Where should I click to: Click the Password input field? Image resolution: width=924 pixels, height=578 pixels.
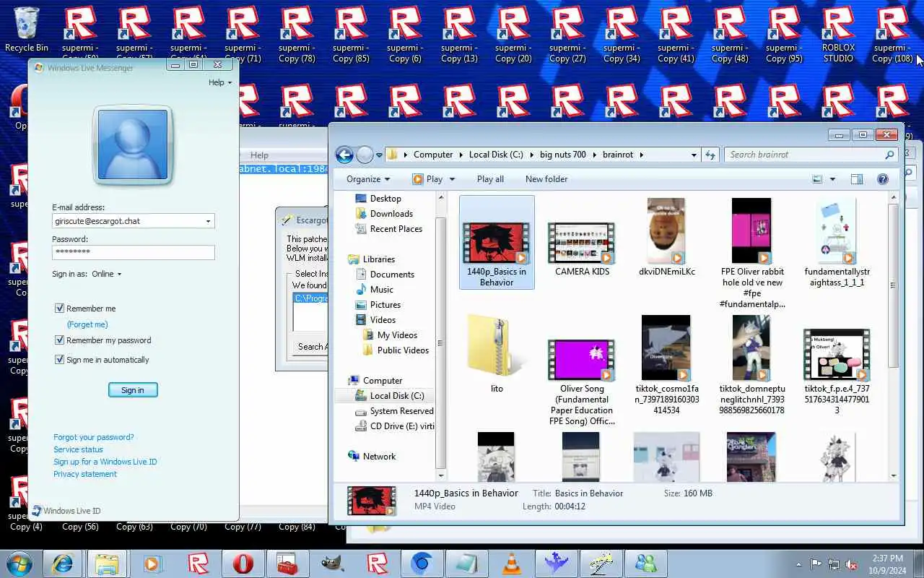click(133, 252)
